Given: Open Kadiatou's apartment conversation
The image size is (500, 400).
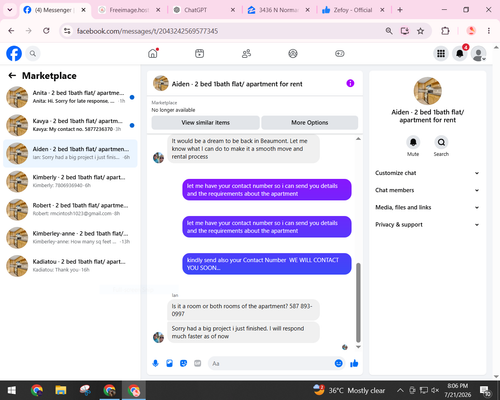Looking at the screenshot, I should pyautogui.click(x=70, y=266).
